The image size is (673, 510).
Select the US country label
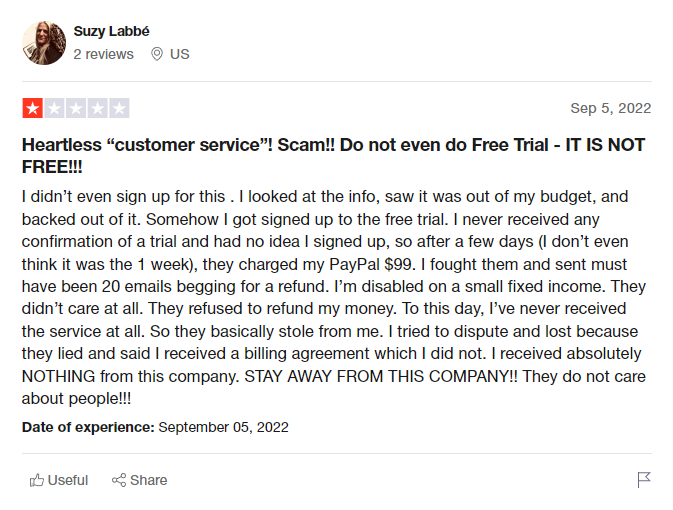coord(180,54)
